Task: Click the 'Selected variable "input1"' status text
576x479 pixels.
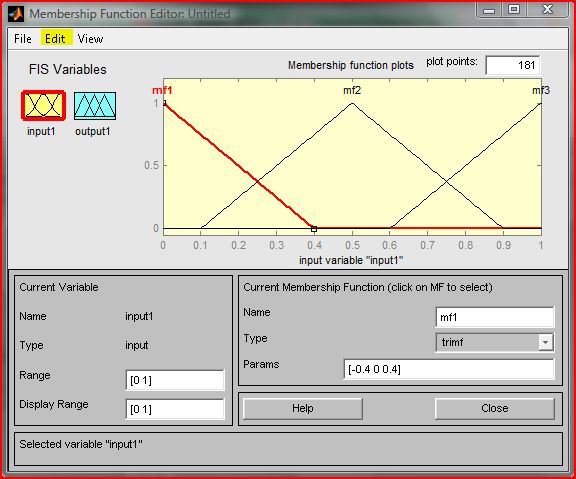Action: tap(81, 444)
